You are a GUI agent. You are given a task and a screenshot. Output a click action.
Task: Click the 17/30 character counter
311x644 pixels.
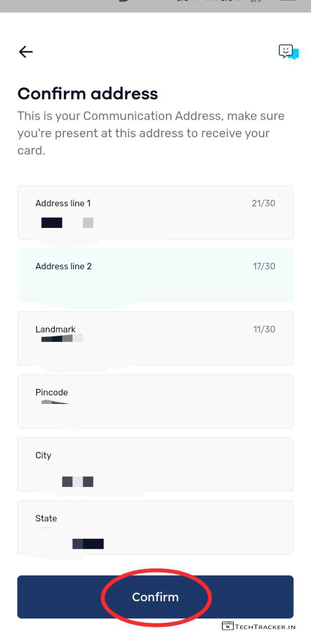264,266
